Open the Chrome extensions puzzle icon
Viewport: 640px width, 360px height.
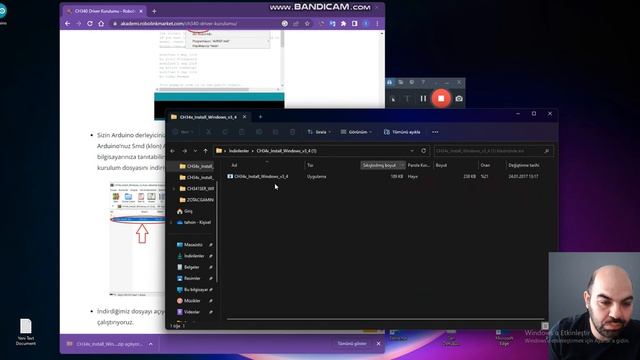tap(344, 24)
